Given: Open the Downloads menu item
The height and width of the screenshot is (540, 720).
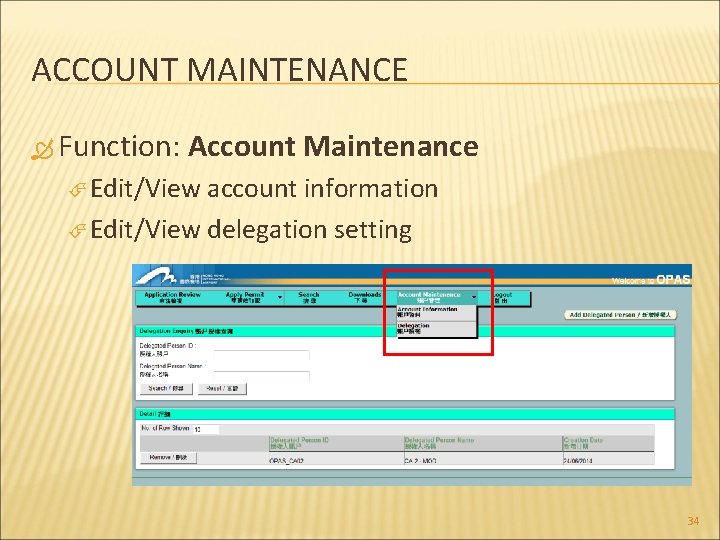Looking at the screenshot, I should [365, 298].
